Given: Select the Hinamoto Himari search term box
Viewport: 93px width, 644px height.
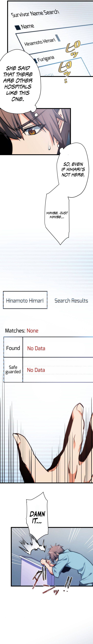Looking at the screenshot, I should [x=25, y=300].
